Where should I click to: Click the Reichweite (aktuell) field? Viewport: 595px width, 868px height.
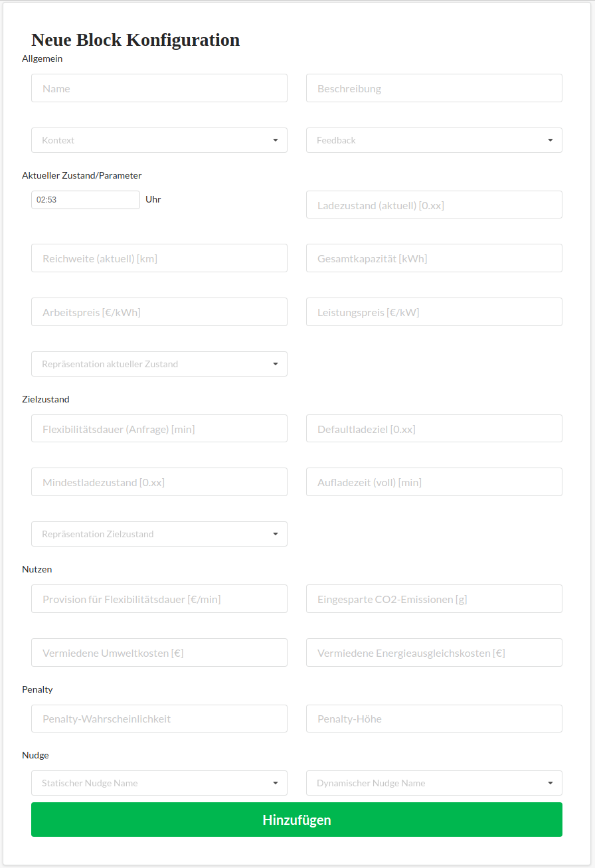point(159,258)
